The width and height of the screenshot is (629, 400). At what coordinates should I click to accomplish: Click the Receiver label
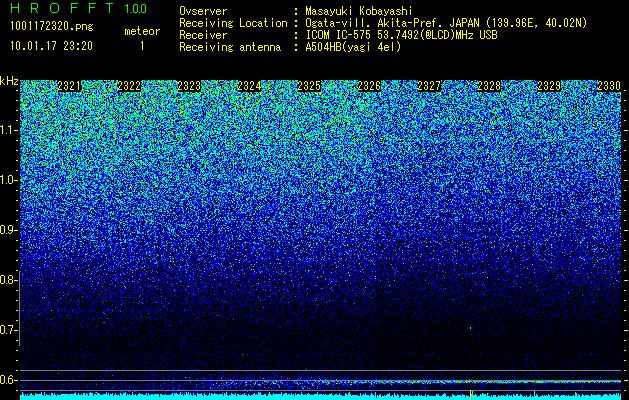tap(203, 35)
